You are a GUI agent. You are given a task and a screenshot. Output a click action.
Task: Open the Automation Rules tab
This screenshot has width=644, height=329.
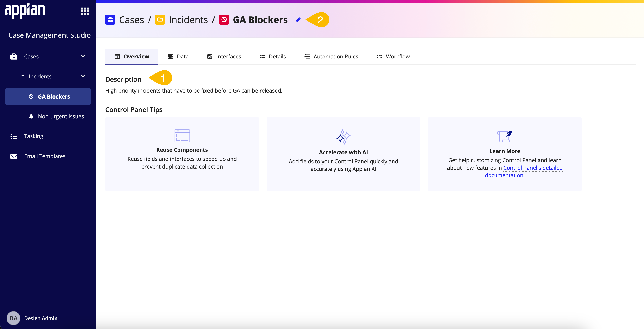tap(331, 57)
